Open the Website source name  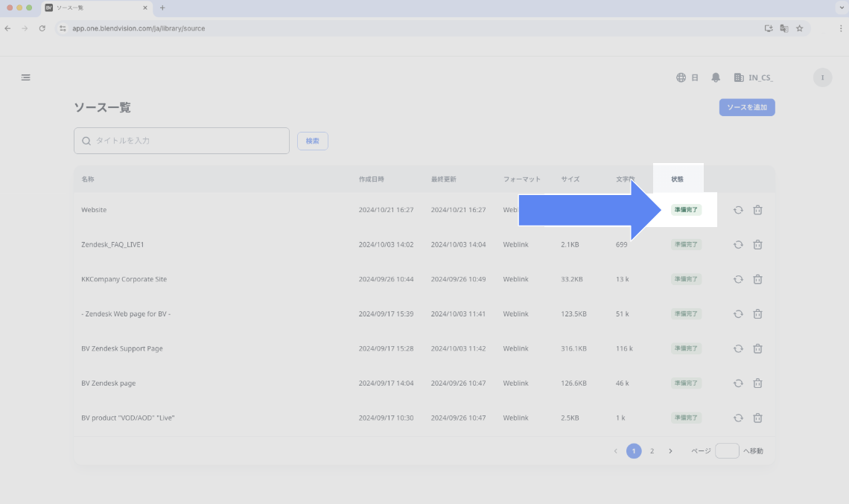tap(94, 210)
